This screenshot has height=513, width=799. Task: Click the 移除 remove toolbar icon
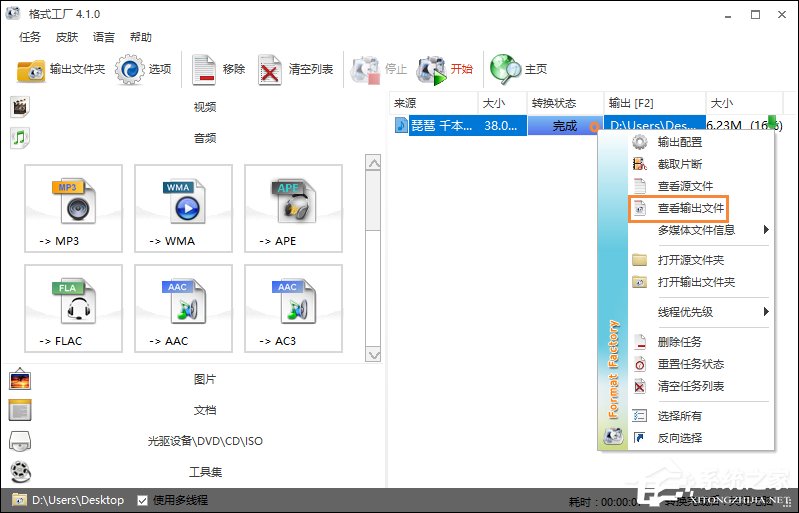204,70
